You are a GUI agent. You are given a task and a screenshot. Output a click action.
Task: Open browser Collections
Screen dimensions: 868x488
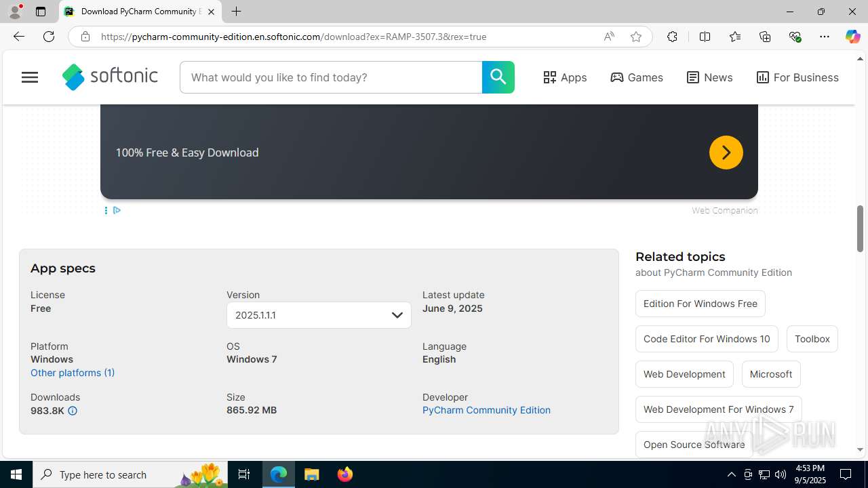pos(765,37)
